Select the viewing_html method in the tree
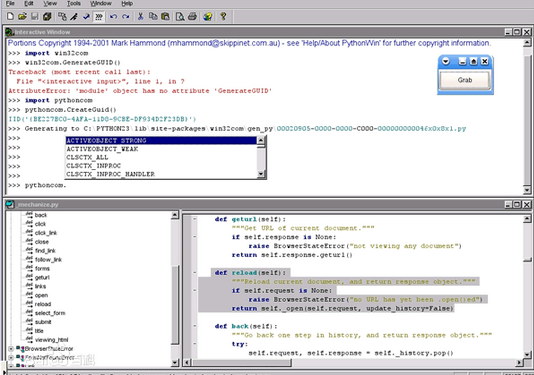The width and height of the screenshot is (534, 375). 51,340
